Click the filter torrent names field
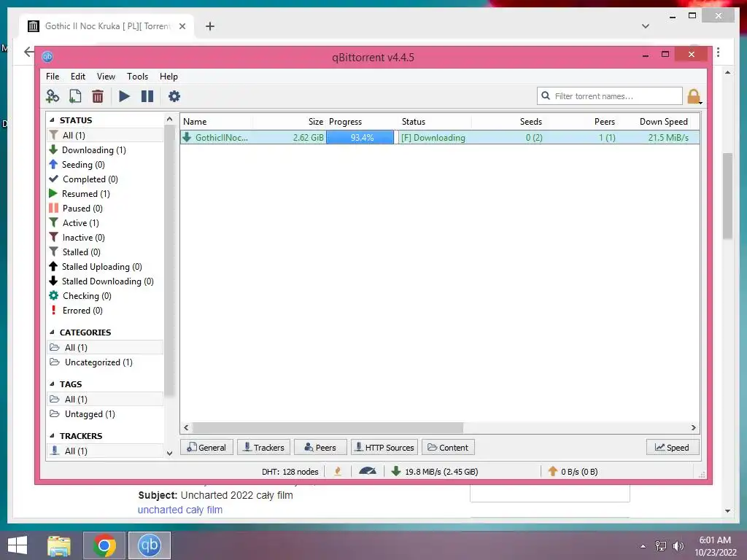Screen dimensions: 747x560 [x=610, y=96]
